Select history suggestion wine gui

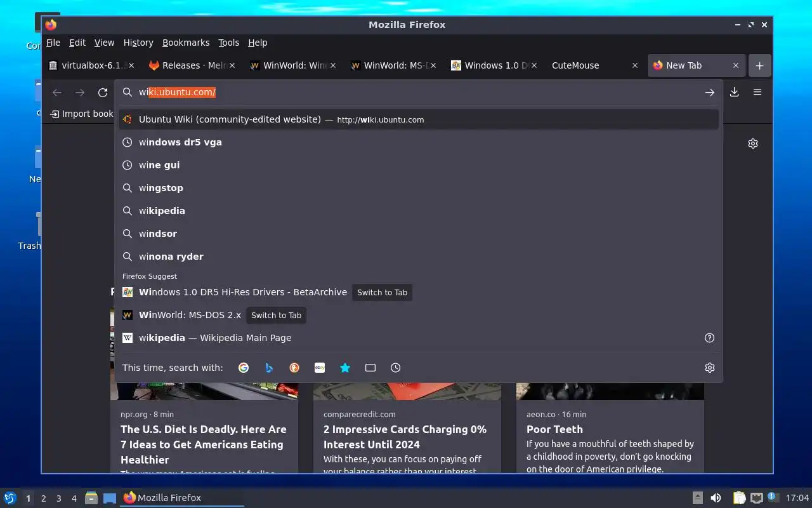pyautogui.click(x=419, y=165)
